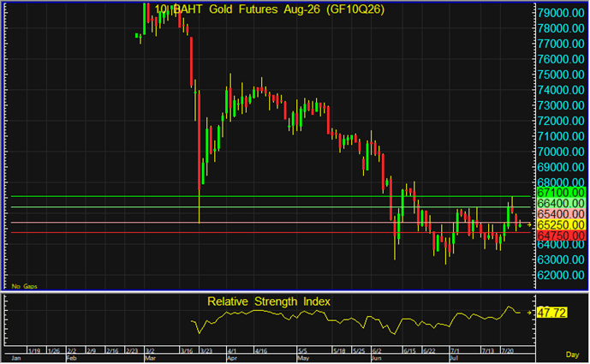Click the Gold Futures Aug-26 chart title
Screen dimensions: 590x364
[270, 9]
